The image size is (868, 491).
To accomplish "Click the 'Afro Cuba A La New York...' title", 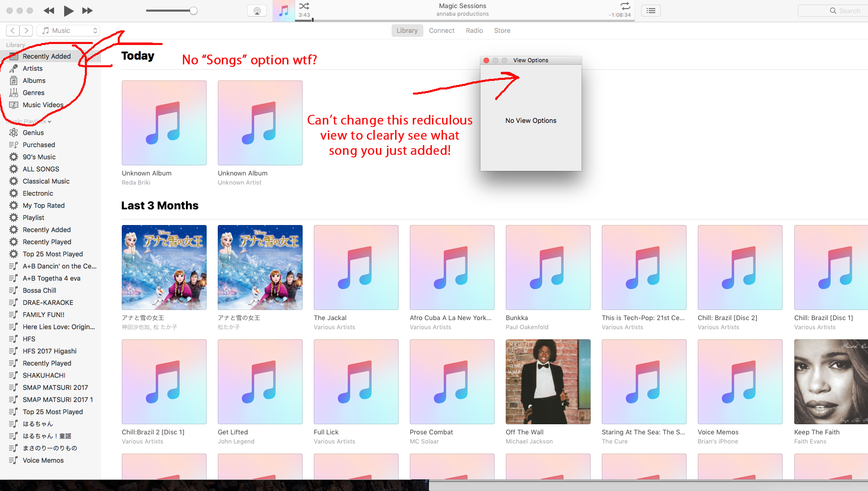I will coord(451,318).
